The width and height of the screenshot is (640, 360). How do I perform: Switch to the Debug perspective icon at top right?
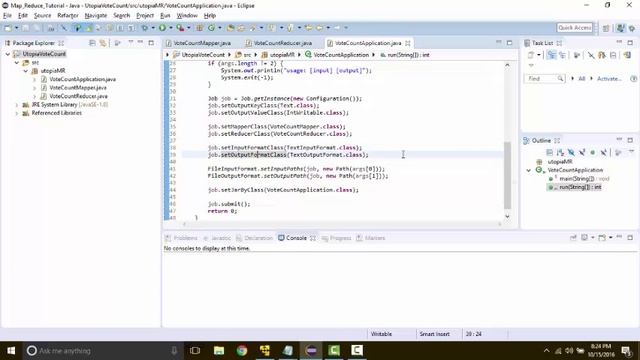click(x=632, y=28)
